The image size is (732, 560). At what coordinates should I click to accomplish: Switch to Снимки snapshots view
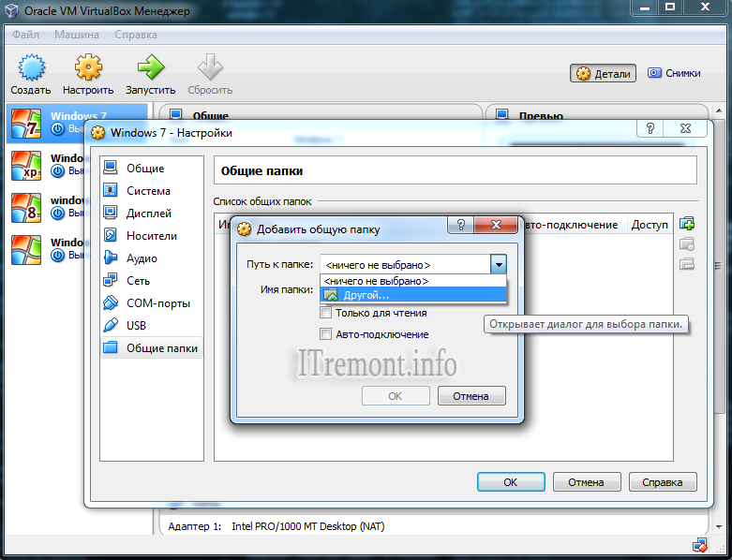pos(674,73)
